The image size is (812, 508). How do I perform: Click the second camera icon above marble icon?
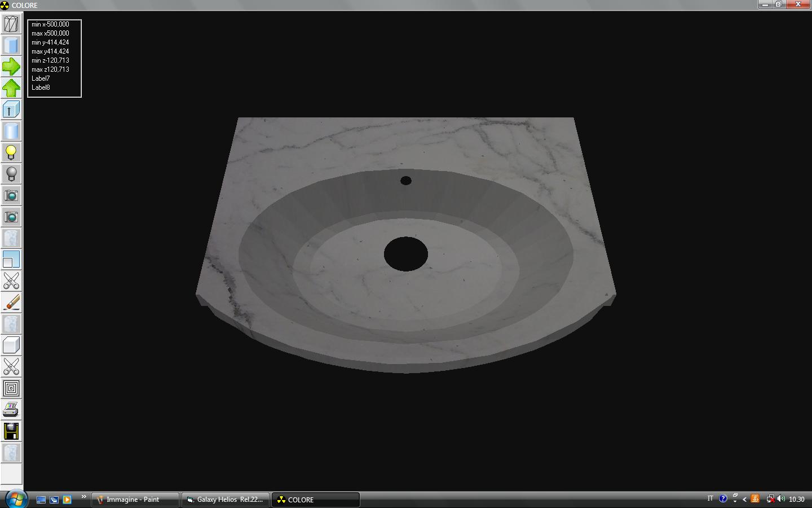[11, 217]
